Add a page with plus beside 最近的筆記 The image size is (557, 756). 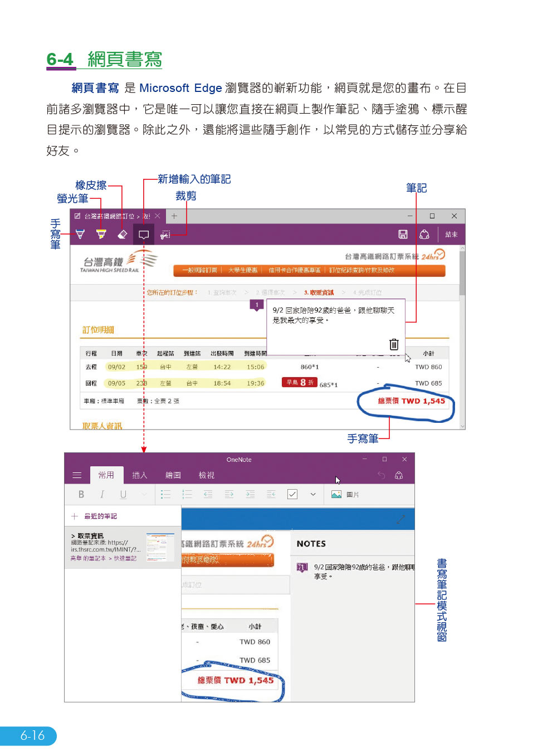(75, 516)
